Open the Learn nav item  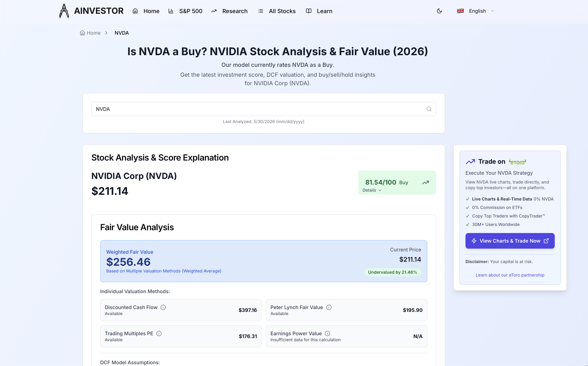[324, 11]
